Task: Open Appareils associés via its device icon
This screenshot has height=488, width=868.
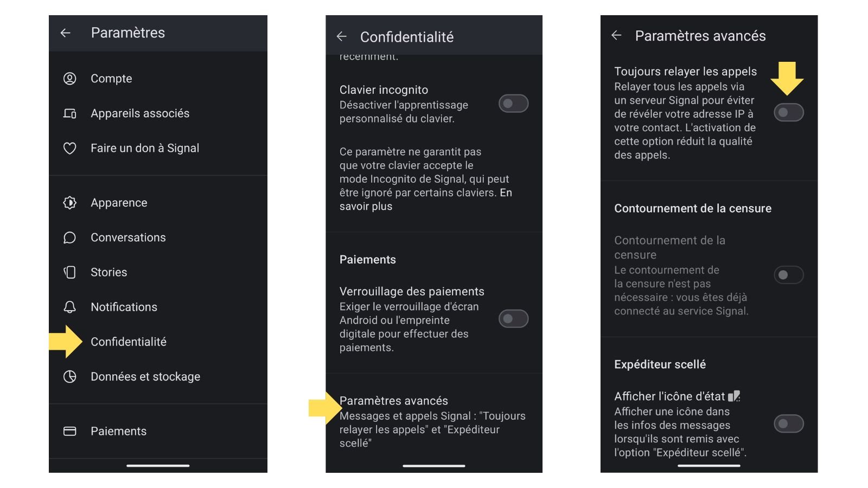Action: pos(70,113)
